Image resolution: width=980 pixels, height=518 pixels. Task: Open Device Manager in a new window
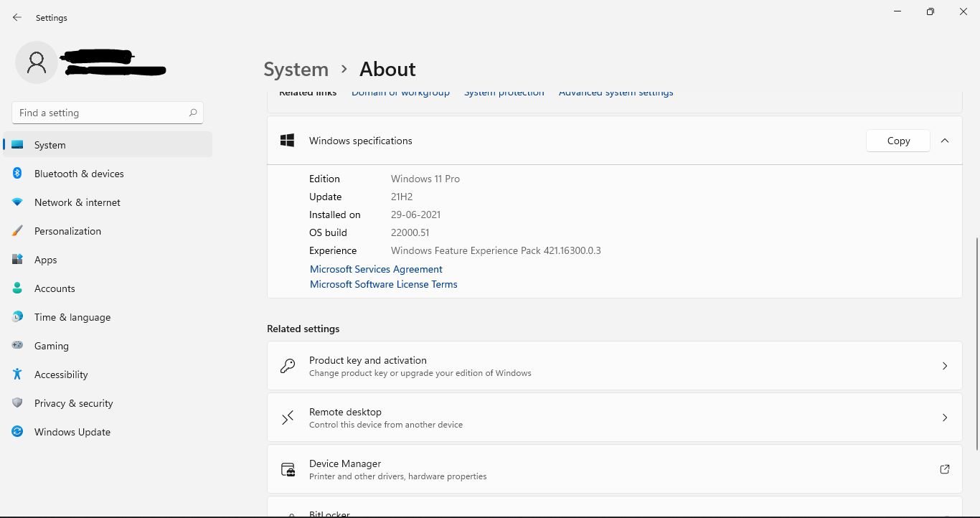945,469
